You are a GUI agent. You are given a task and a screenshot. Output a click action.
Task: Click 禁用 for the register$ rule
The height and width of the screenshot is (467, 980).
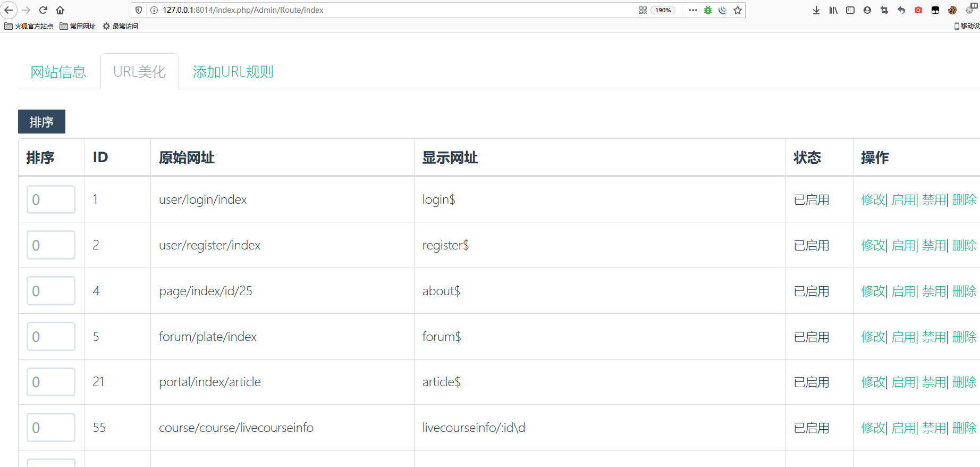pos(934,245)
